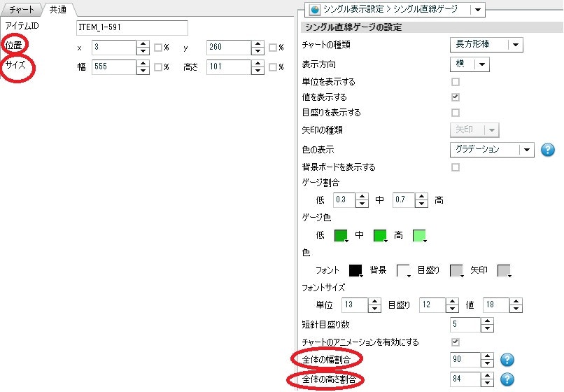
Task: Click the ゲージ割合 中 value field
Action: coord(404,199)
